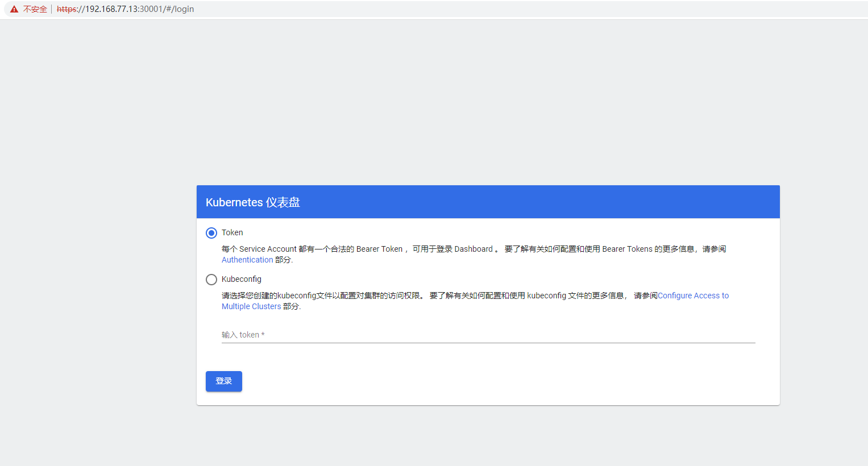Select the Kubeconfig radio button
This screenshot has width=868, height=466.
coord(211,280)
